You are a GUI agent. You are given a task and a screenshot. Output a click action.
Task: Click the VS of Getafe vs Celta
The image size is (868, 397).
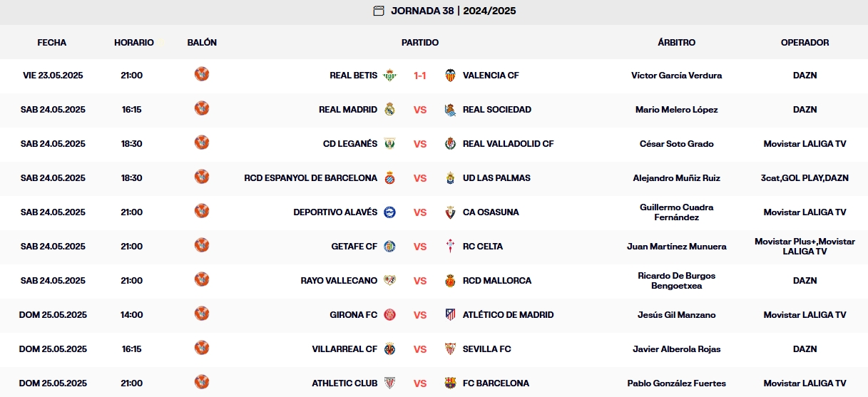pos(420,247)
